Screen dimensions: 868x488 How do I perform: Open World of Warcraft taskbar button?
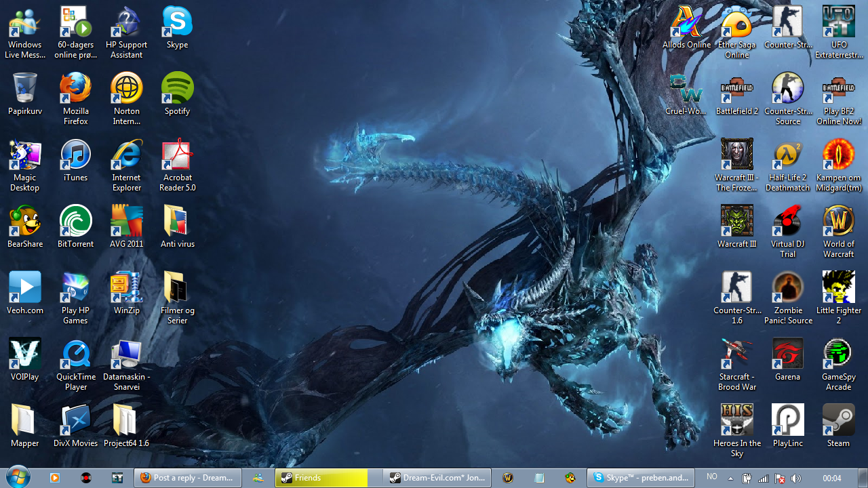coord(507,478)
